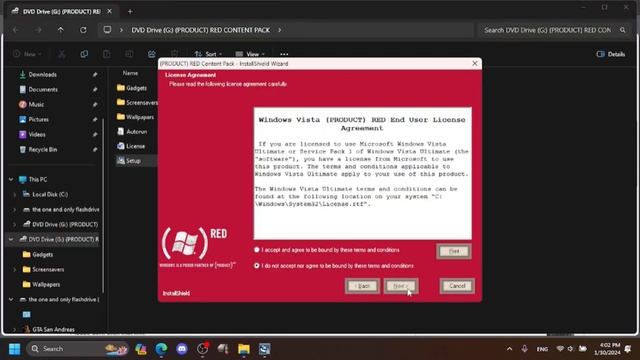Screen dimensions: 640x360
Task: Open clock showing 4:02 PM
Action: tap(607, 349)
